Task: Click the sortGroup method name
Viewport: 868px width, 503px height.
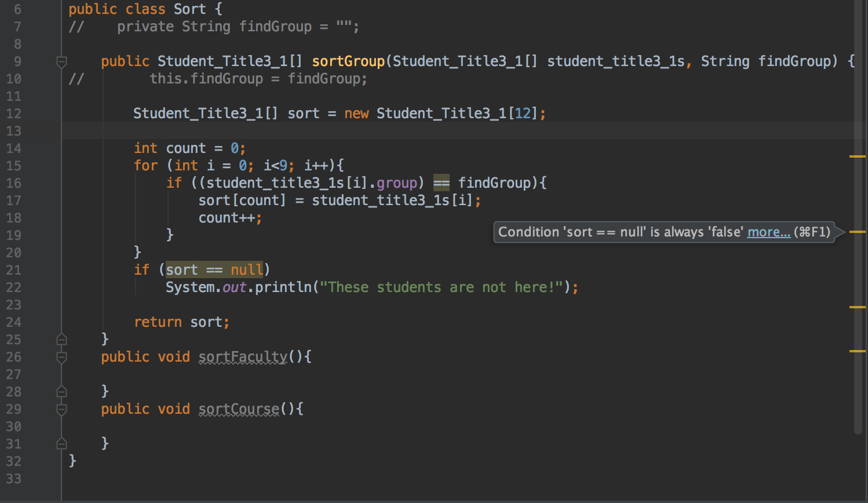Action: tap(348, 61)
